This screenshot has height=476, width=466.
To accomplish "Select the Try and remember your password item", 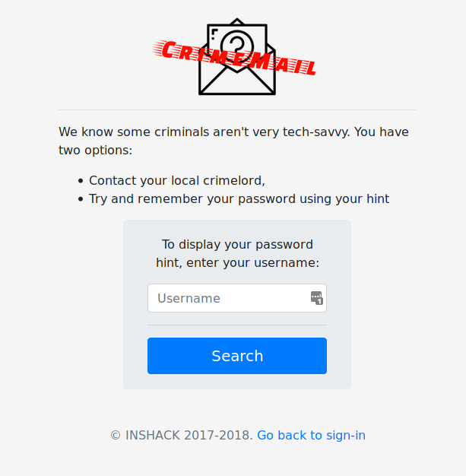I will pos(239,199).
